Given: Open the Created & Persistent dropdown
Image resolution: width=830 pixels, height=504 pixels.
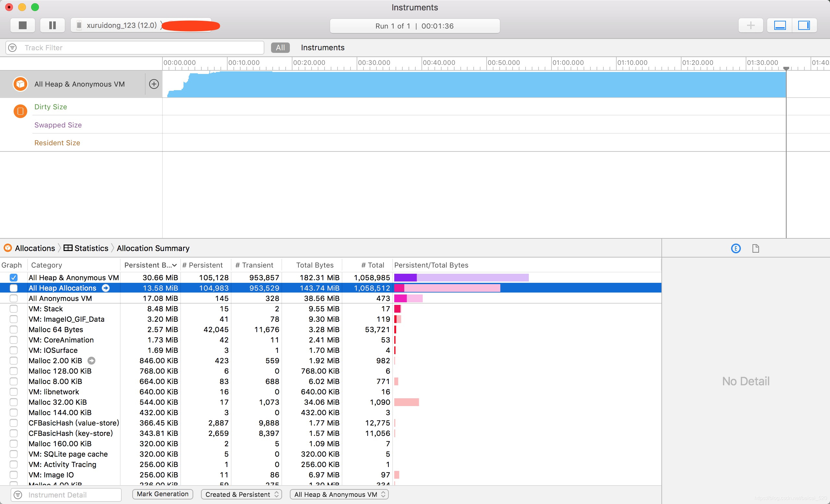Looking at the screenshot, I should click(241, 494).
